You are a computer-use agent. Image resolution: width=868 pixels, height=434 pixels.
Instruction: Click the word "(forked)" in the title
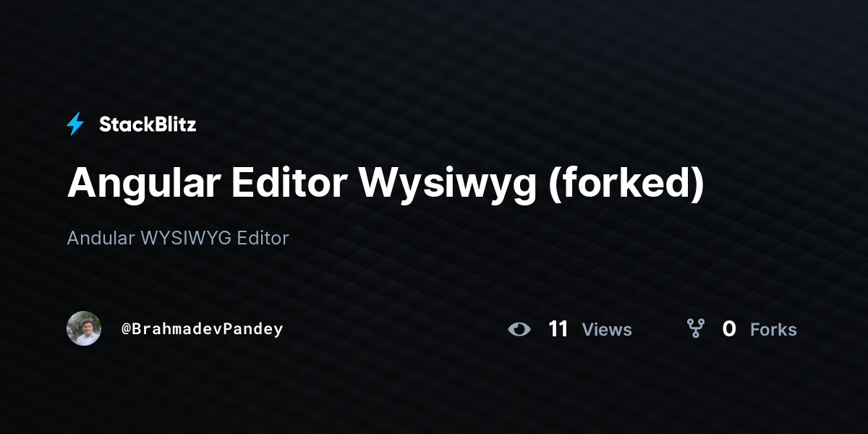[x=626, y=185]
